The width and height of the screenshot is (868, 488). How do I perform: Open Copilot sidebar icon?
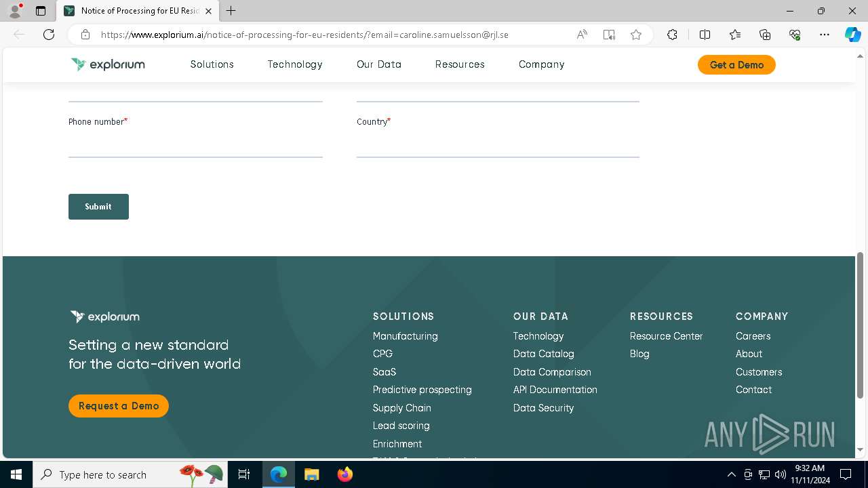pos(852,35)
